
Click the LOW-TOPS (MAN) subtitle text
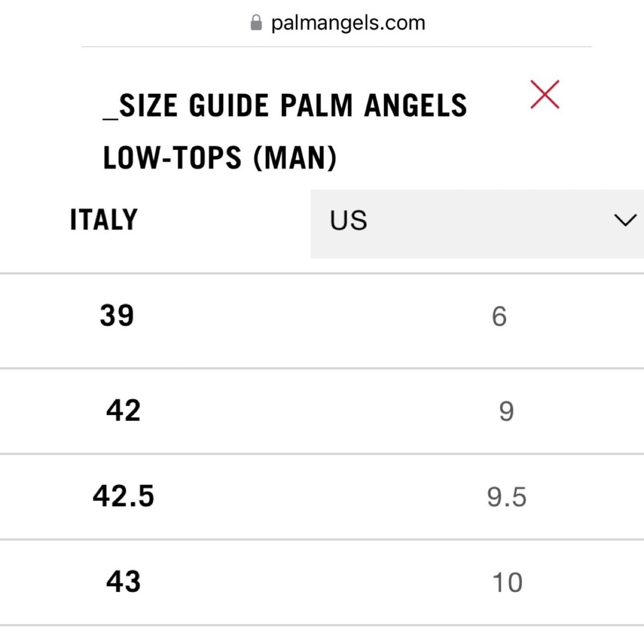(220, 157)
